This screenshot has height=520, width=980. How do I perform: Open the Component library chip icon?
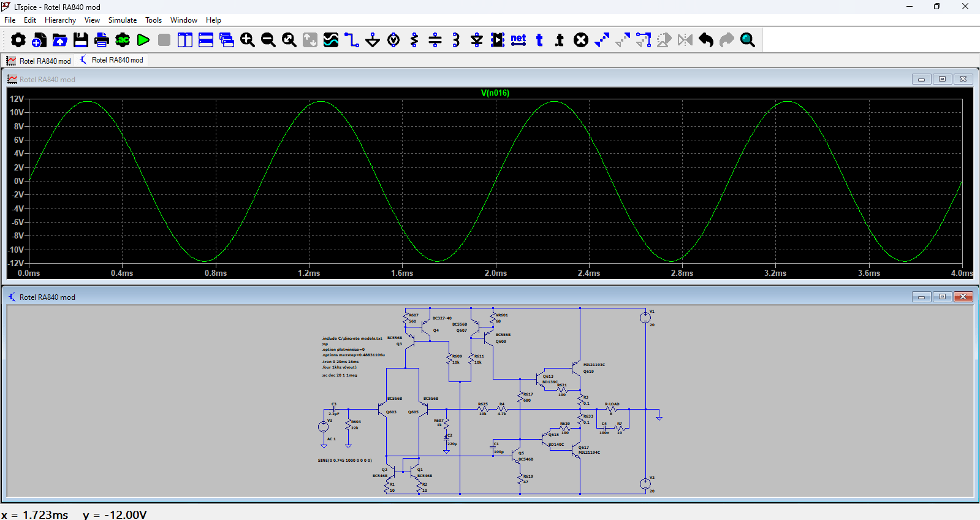498,40
